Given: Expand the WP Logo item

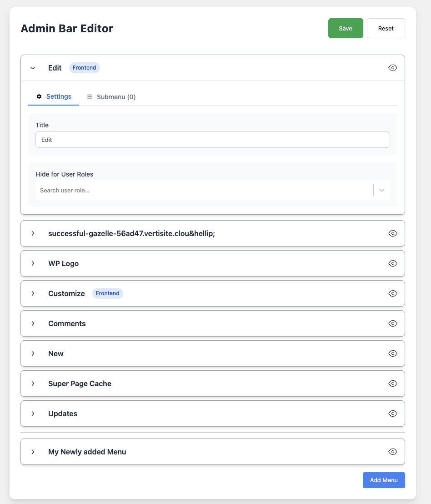Looking at the screenshot, I should pyautogui.click(x=33, y=263).
